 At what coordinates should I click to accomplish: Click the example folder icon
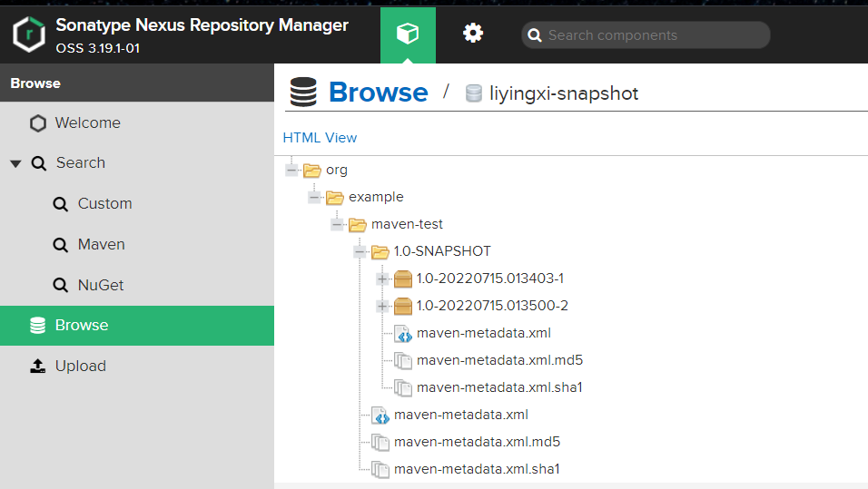(x=335, y=198)
